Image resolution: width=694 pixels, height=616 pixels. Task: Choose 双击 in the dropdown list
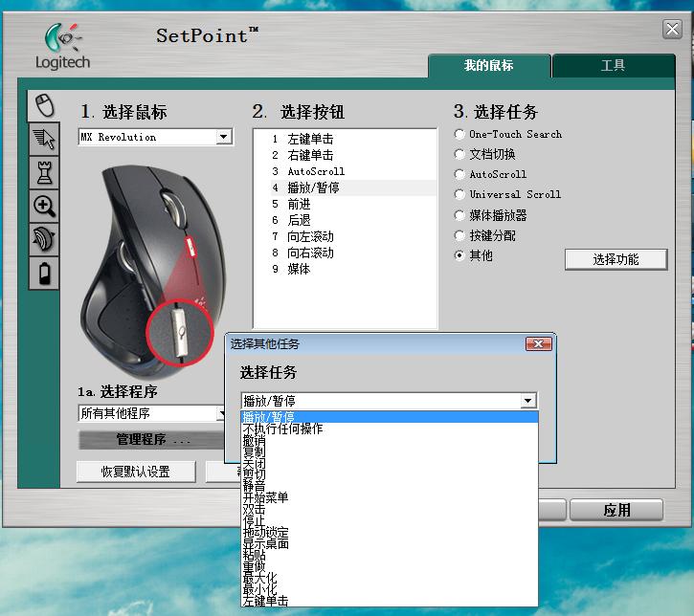390,509
